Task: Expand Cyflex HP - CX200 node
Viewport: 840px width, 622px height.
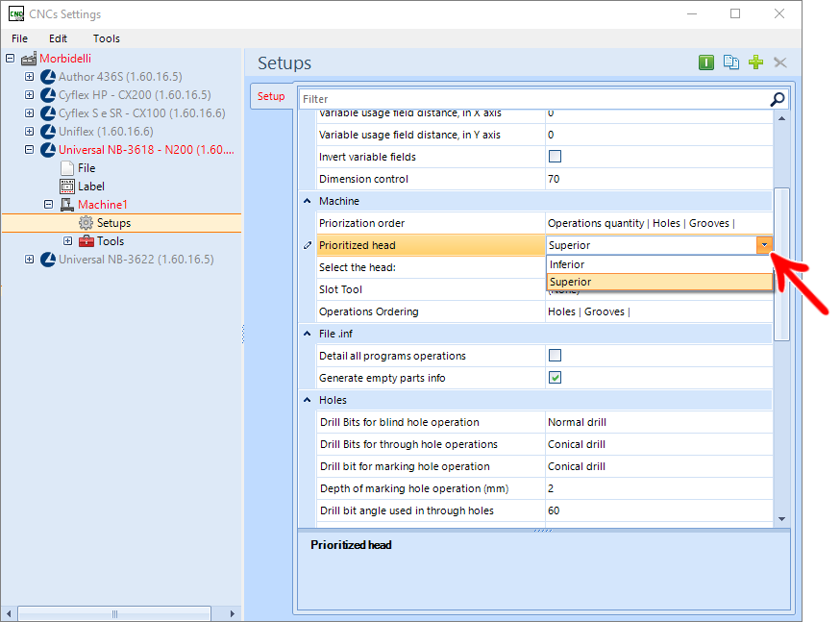Action: pos(30,95)
